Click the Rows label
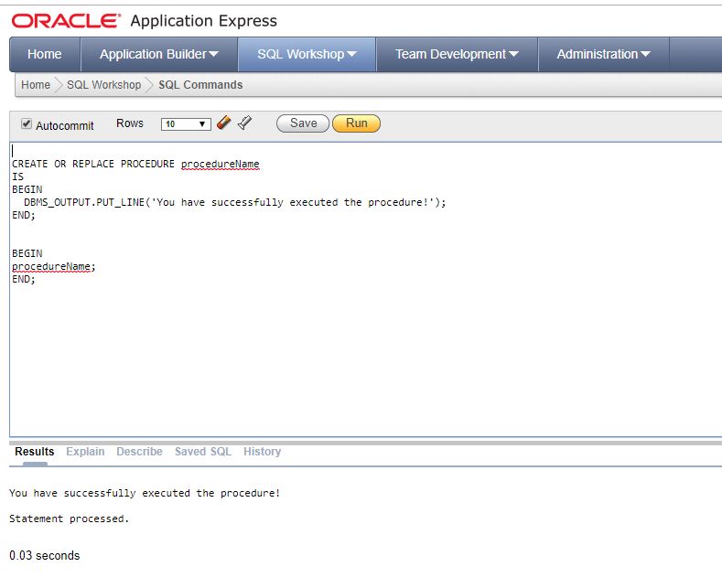The width and height of the screenshot is (722, 588). (x=130, y=123)
